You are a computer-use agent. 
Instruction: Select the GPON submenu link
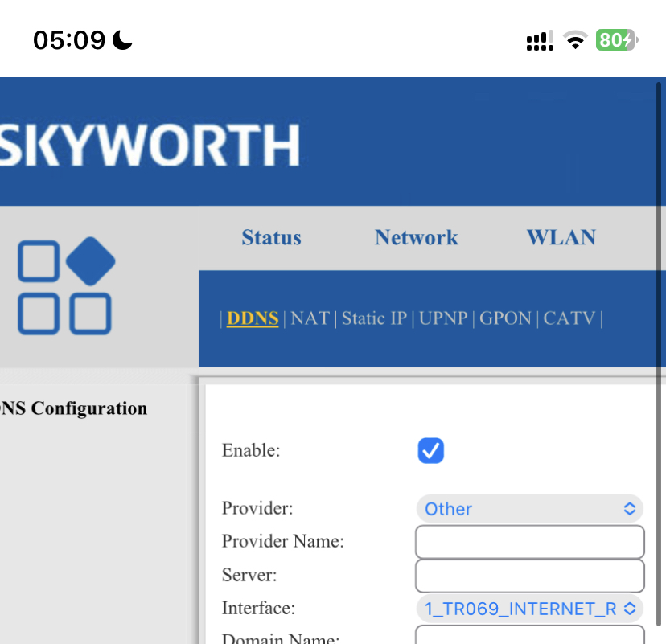[505, 318]
